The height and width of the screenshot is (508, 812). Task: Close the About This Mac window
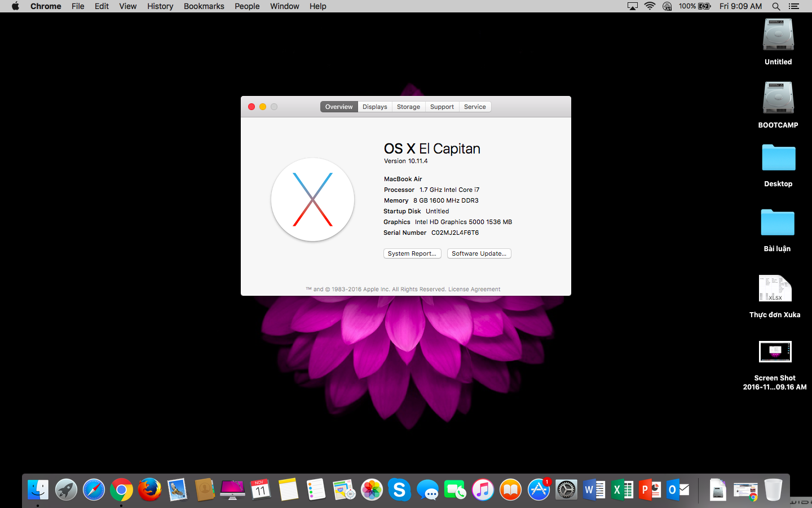tap(251, 107)
